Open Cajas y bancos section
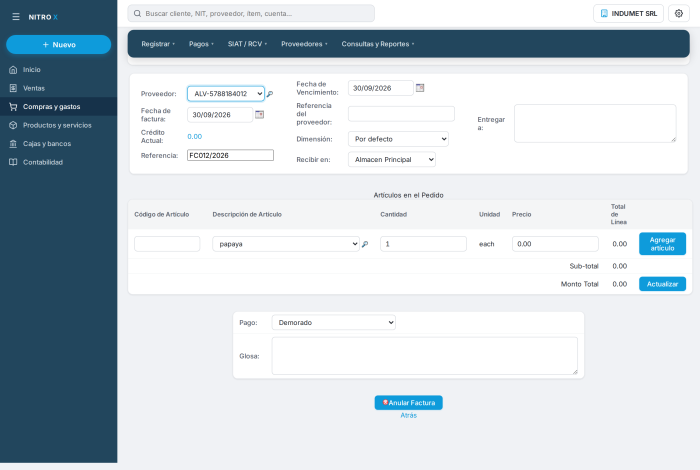This screenshot has width=700, height=470. pyautogui.click(x=58, y=144)
